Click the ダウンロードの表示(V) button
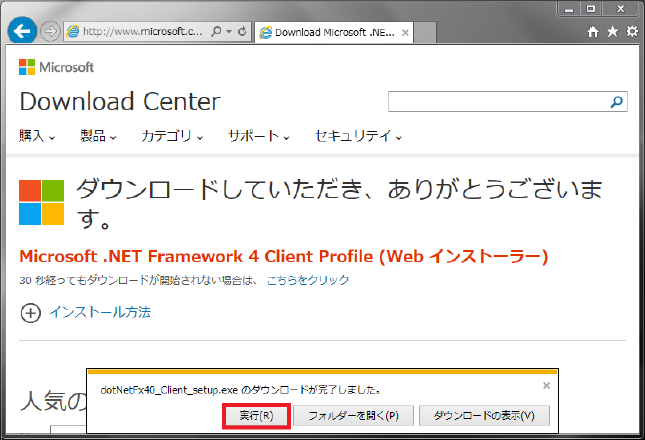The height and width of the screenshot is (440, 645). (x=484, y=416)
